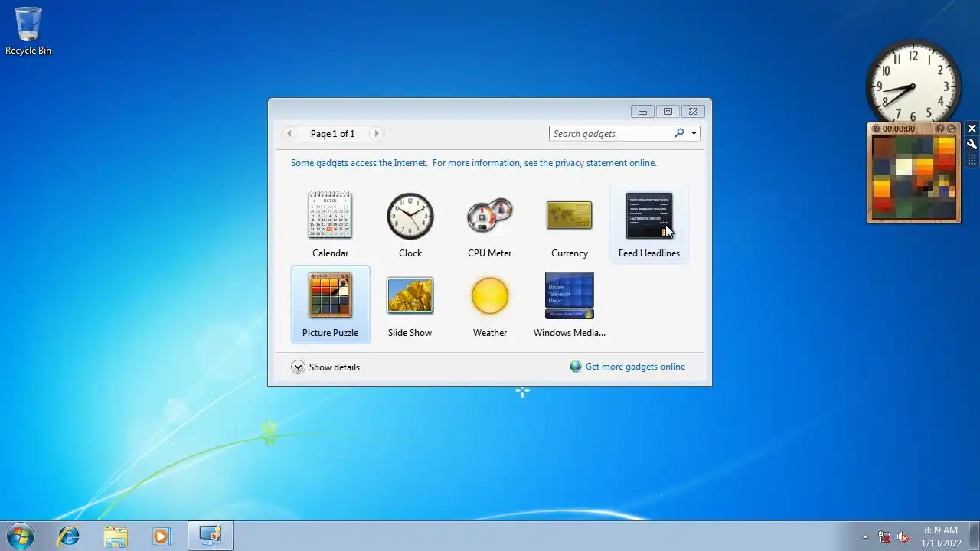Click the privacy statement information text
Image resolution: width=980 pixels, height=551 pixels.
pyautogui.click(x=474, y=163)
